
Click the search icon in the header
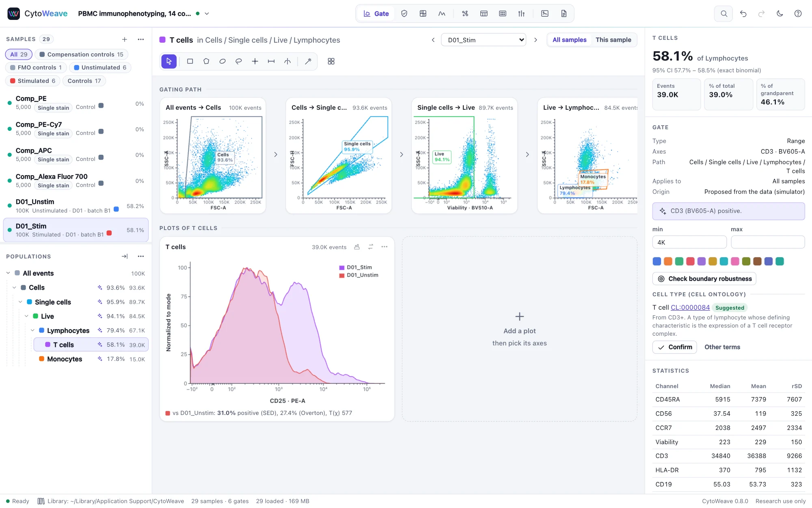click(723, 13)
